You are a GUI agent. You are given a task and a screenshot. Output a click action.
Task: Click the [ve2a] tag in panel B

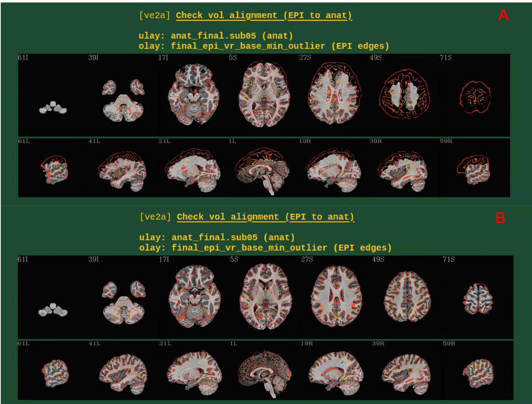tap(155, 217)
